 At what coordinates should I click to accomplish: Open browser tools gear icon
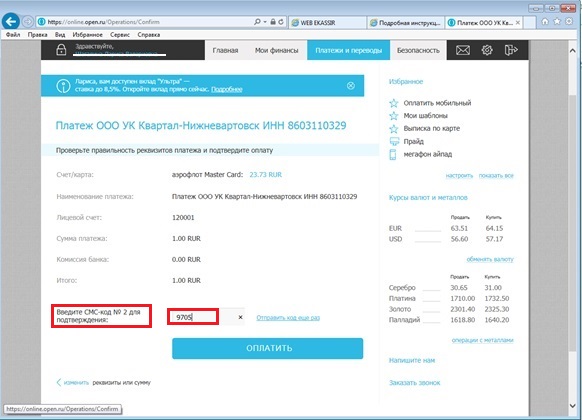pyautogui.click(x=569, y=22)
